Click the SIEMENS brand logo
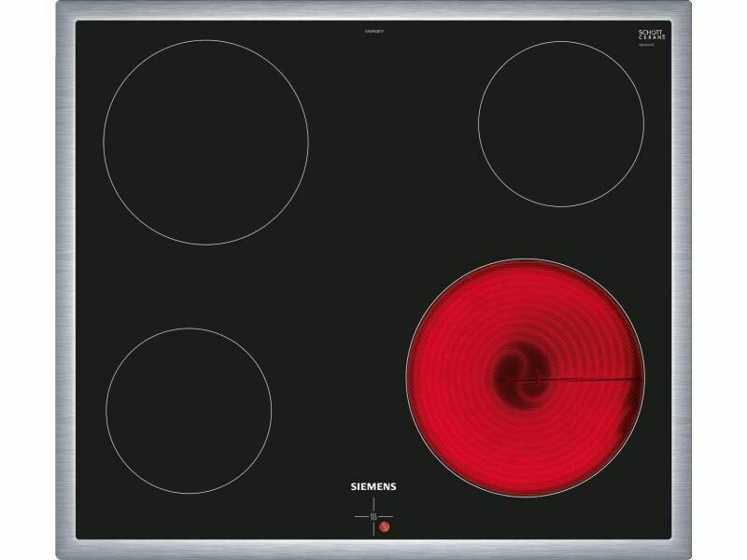Screen dimensions: 747x560 coord(373,487)
